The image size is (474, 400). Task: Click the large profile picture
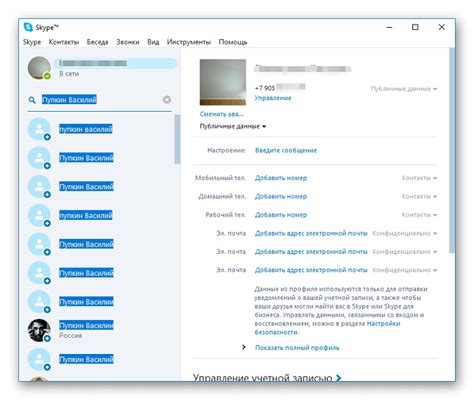[223, 82]
